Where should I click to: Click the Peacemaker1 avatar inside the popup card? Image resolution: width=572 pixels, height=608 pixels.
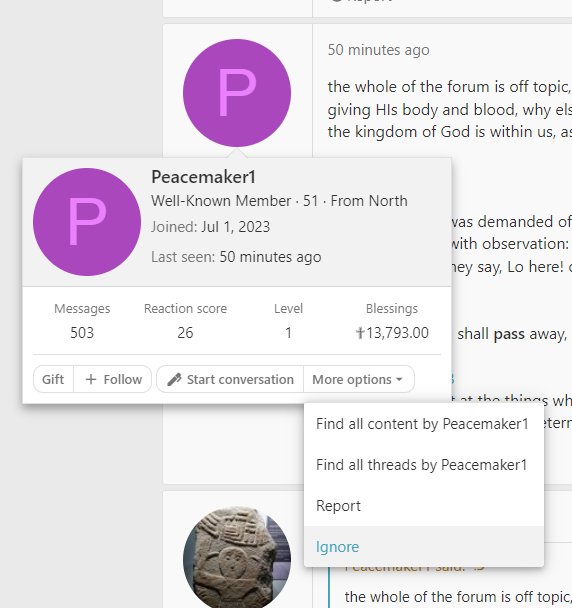[87, 222]
